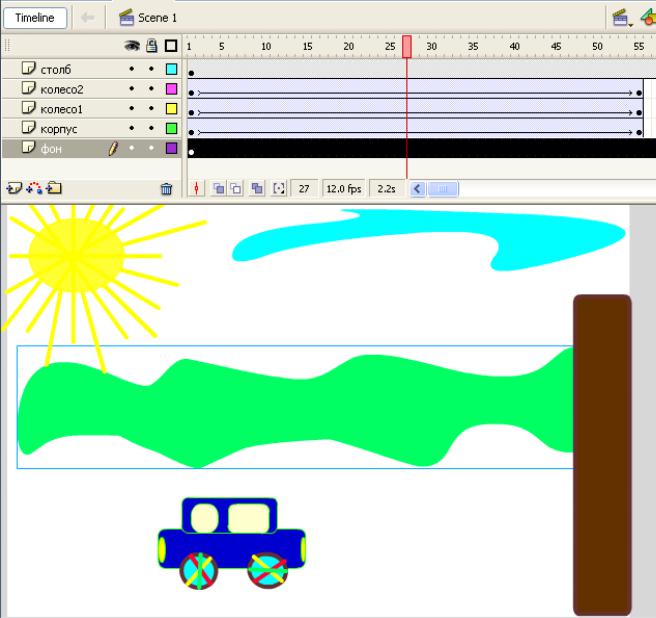Lock the столб layer
Screen dimensions: 656x618
click(151, 69)
